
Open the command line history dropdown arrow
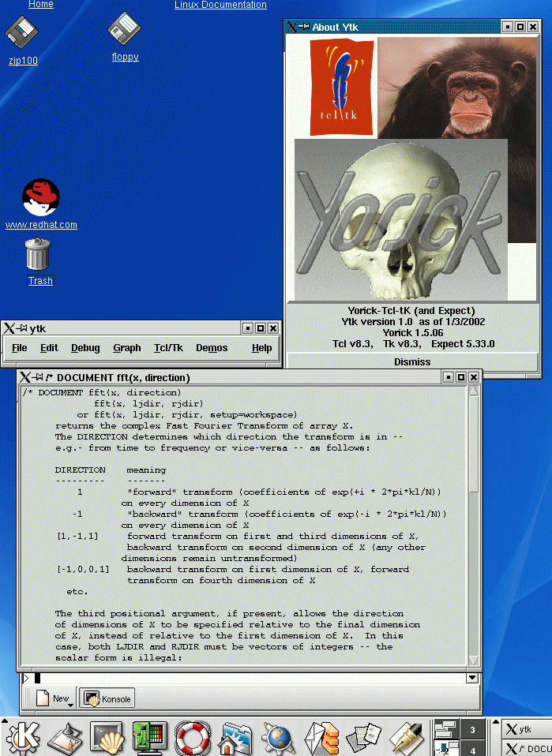click(472, 677)
